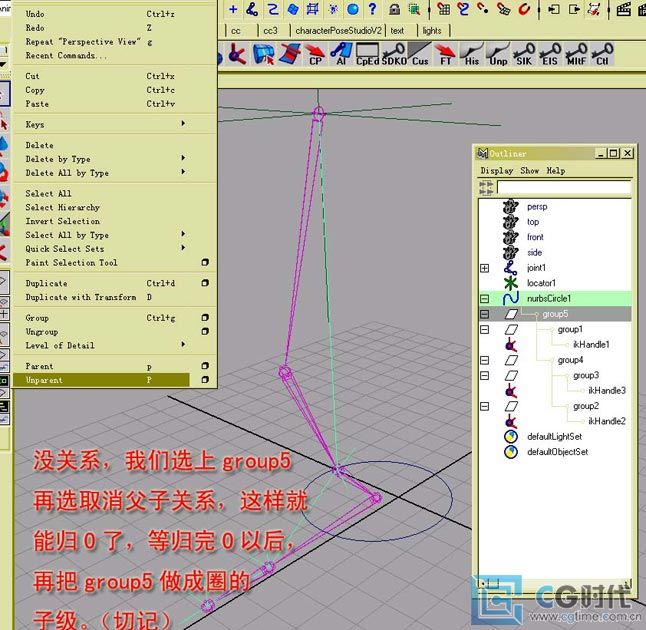
Task: Expand Delete All by Type submenu
Action: [x=183, y=172]
